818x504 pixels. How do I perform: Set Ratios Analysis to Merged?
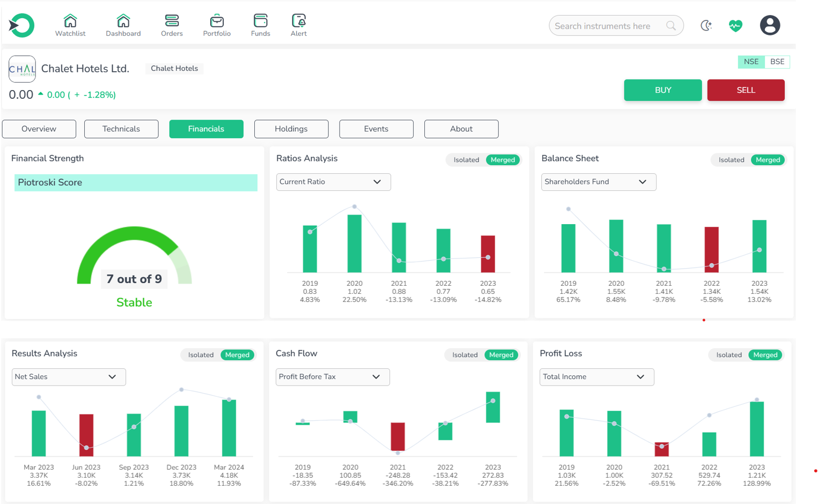pyautogui.click(x=503, y=160)
